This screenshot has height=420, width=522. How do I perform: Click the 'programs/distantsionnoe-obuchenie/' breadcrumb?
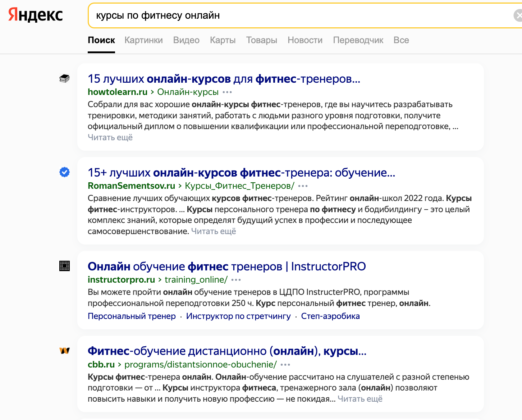click(200, 365)
